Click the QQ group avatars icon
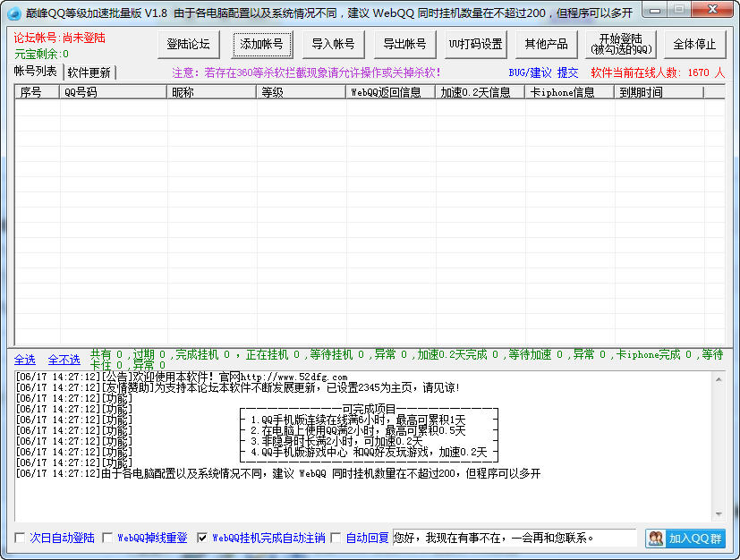This screenshot has width=740, height=560. click(656, 539)
